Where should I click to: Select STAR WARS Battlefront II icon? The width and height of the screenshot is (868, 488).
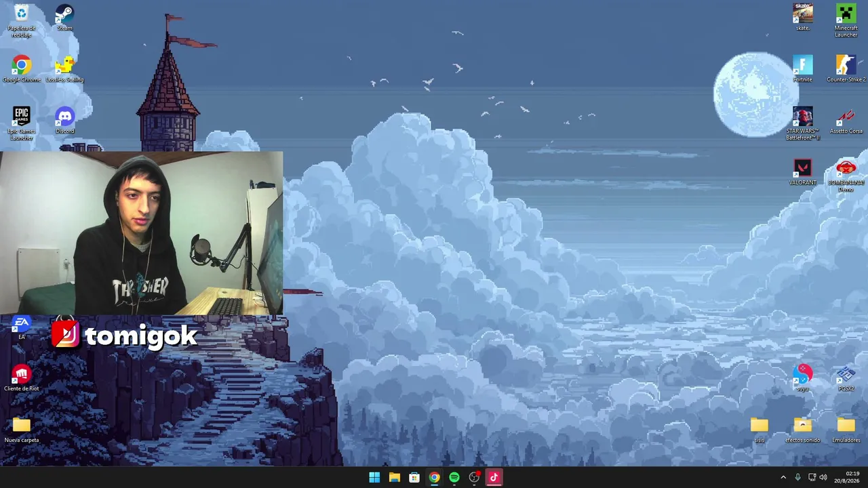803,123
